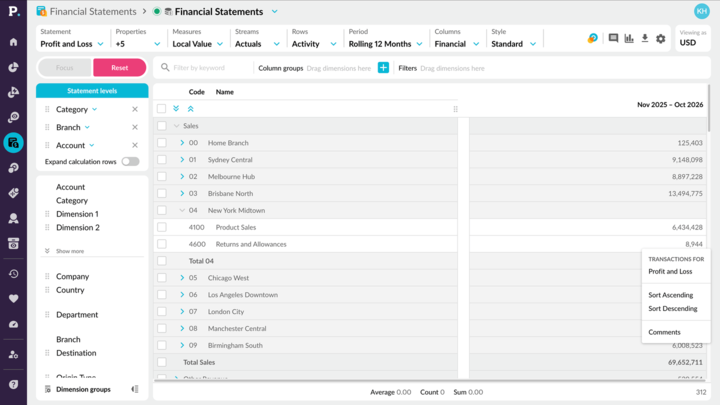Collapse the Sales category row

click(x=176, y=126)
